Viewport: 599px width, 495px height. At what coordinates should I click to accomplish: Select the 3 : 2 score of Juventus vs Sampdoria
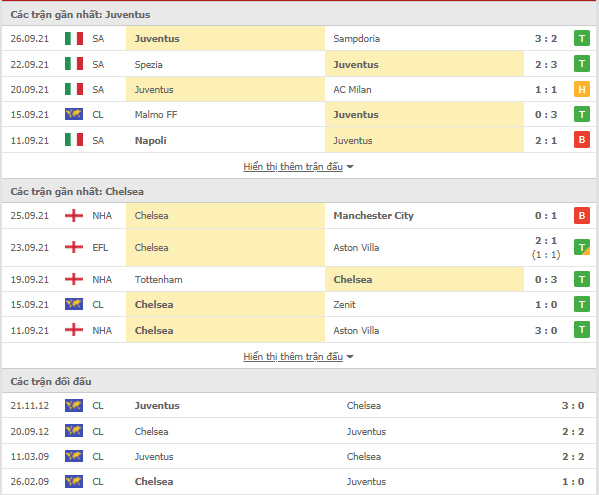coord(546,39)
